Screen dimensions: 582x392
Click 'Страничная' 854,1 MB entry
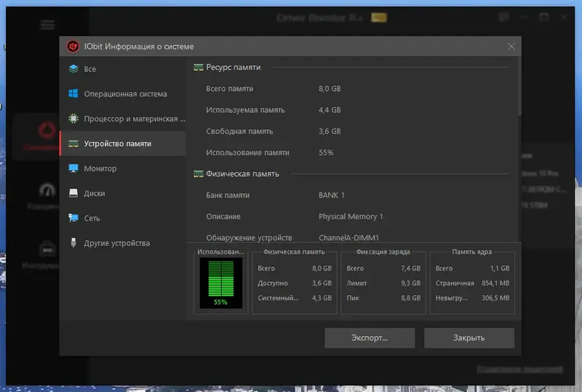[472, 283]
